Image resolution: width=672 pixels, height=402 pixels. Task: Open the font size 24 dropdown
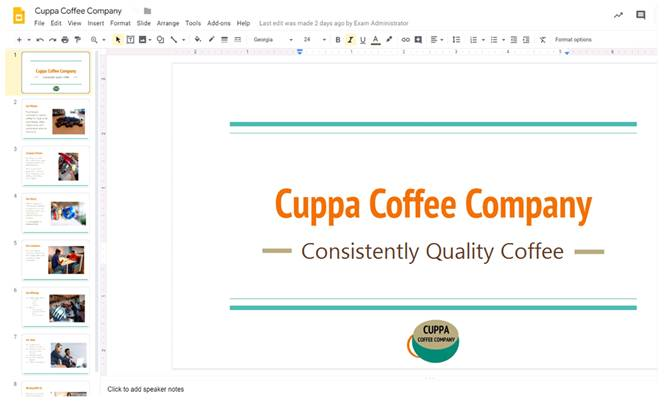coord(314,40)
